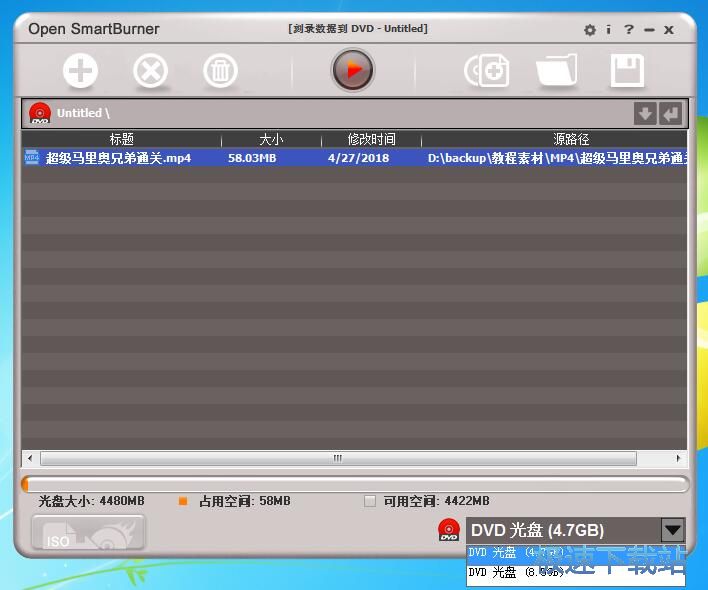Open settings via the gear icon
This screenshot has height=590, width=708.
tap(589, 30)
